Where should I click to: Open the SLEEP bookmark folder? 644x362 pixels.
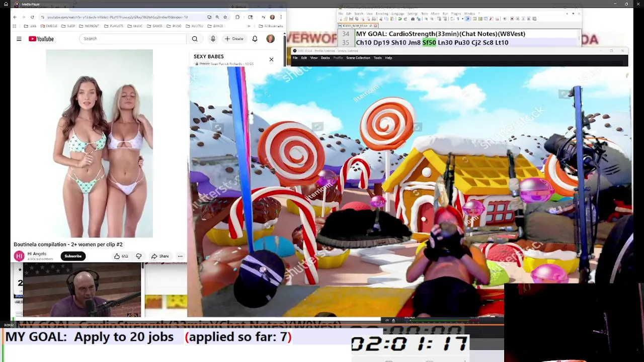[68, 26]
